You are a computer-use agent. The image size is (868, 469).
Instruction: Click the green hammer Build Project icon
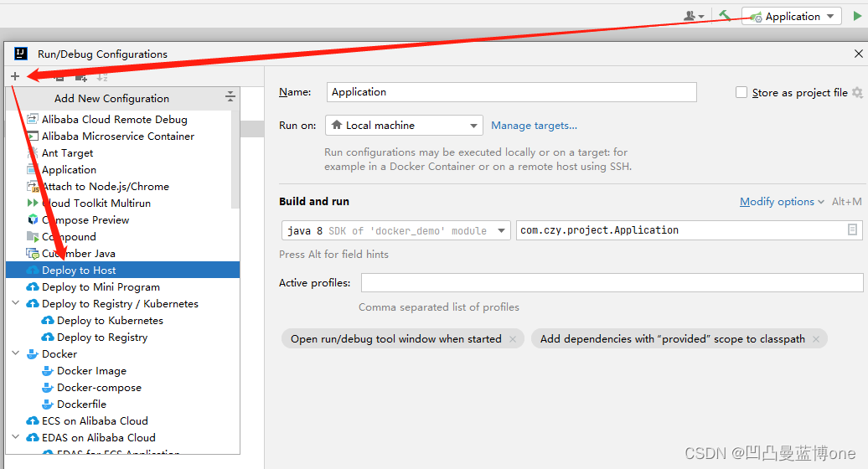(725, 15)
